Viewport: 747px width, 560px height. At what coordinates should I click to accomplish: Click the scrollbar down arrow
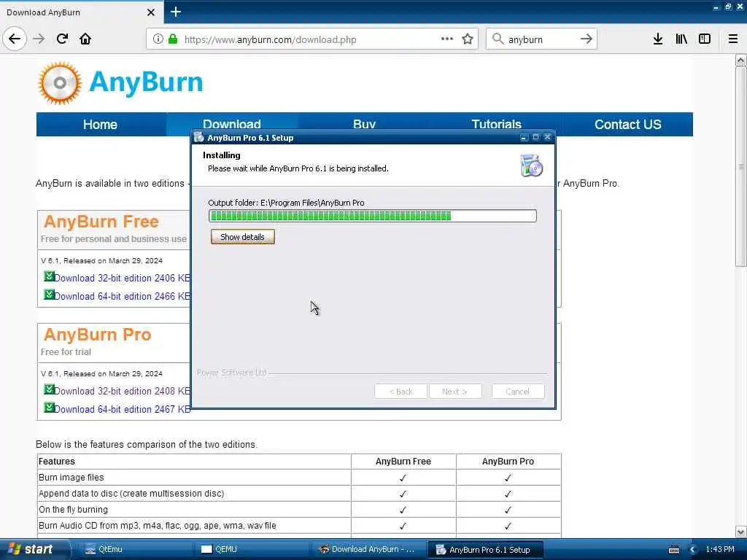pos(740,532)
